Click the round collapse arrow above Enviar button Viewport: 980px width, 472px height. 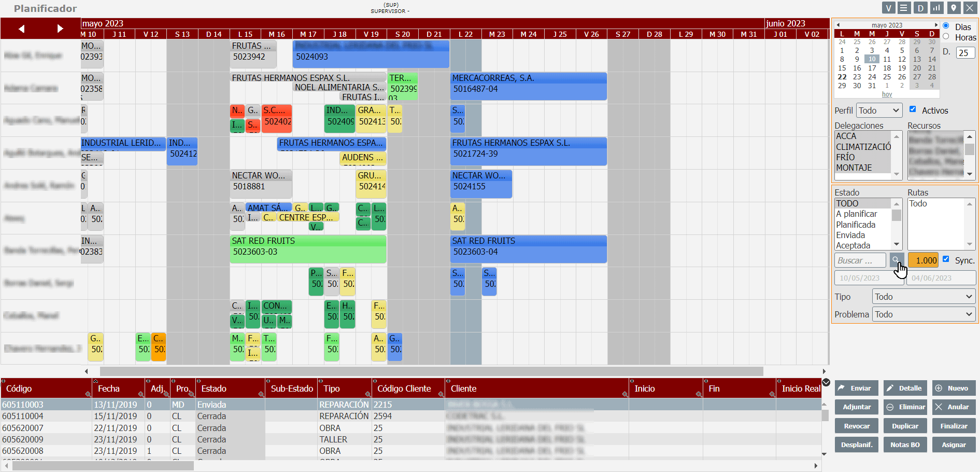(x=826, y=383)
